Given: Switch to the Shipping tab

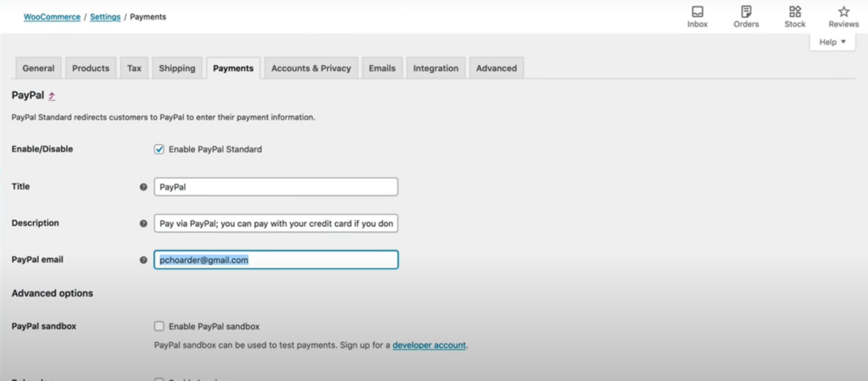Looking at the screenshot, I should tap(177, 68).
